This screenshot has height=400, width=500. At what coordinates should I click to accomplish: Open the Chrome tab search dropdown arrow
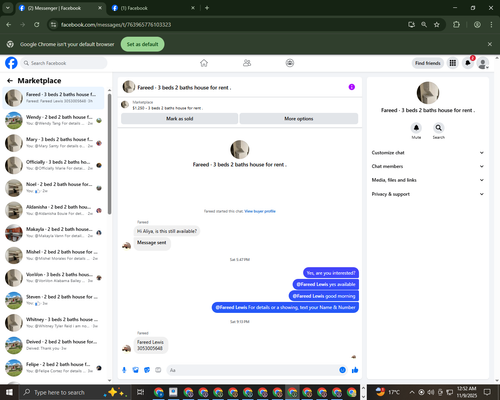[8, 8]
